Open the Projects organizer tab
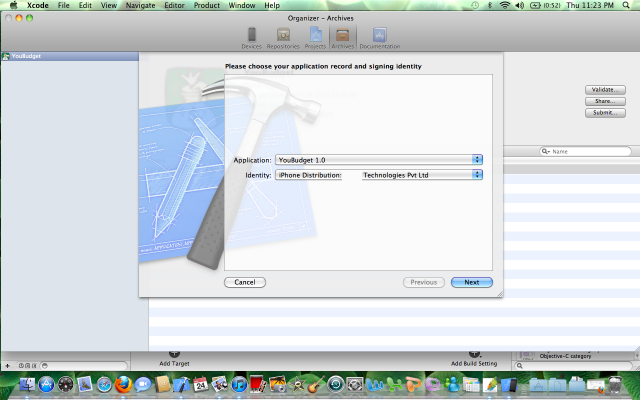 point(315,38)
